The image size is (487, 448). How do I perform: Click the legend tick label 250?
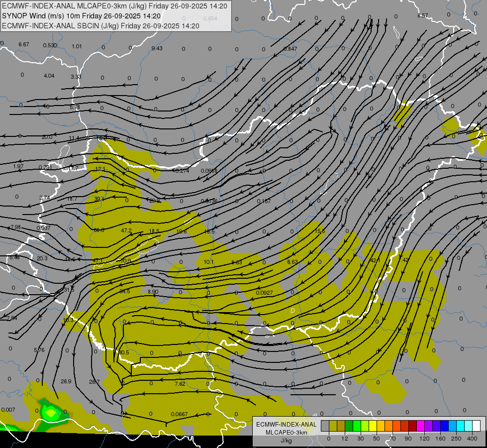coord(456,439)
